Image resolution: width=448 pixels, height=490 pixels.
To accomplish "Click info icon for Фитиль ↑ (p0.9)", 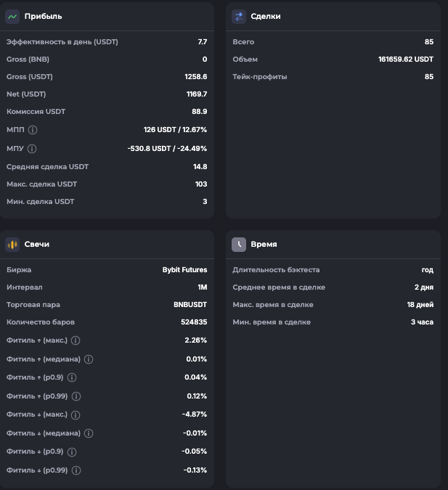I will [72, 377].
